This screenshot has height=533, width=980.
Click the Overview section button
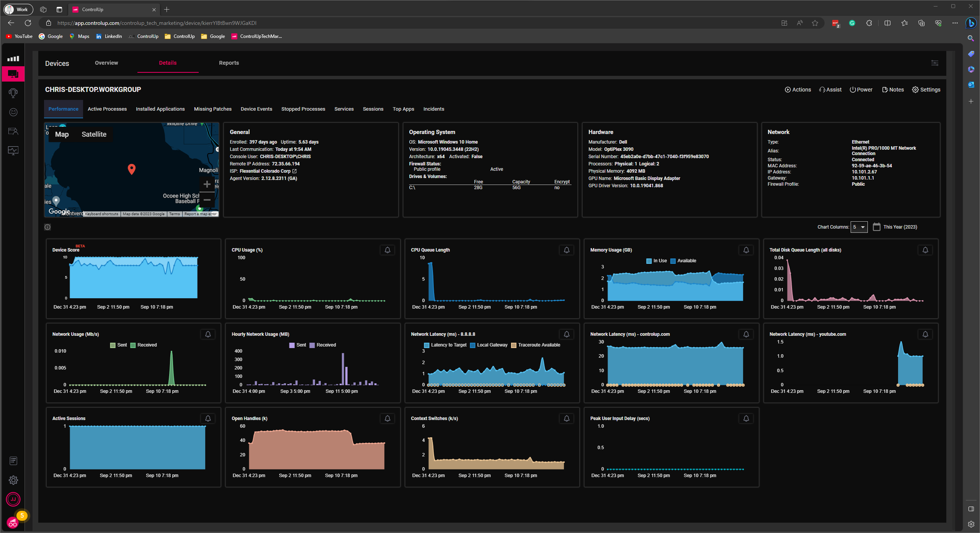click(x=106, y=63)
